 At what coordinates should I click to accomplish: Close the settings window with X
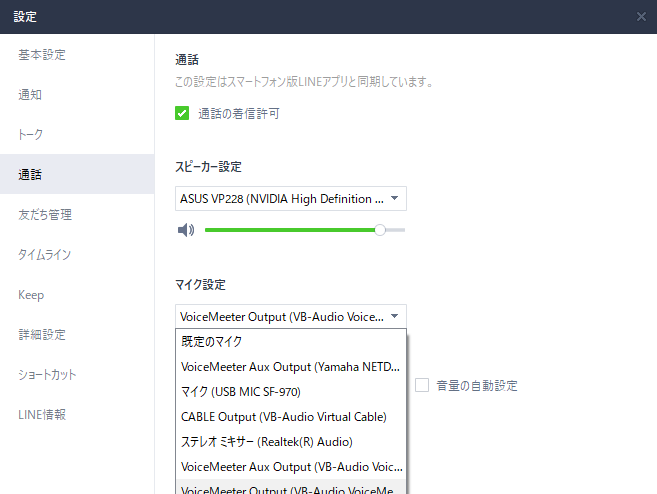pyautogui.click(x=641, y=16)
